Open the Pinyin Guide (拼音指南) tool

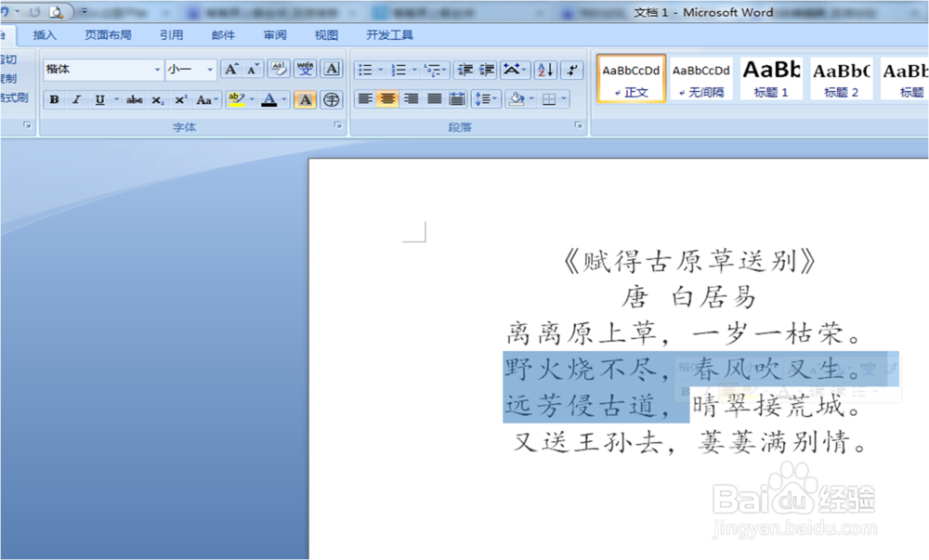click(x=305, y=69)
